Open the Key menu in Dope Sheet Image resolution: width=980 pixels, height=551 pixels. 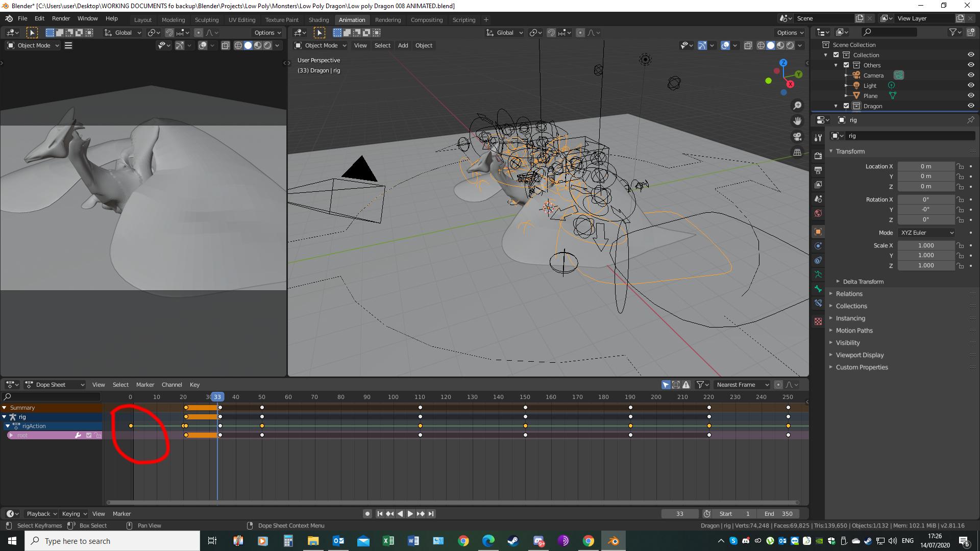pos(194,385)
